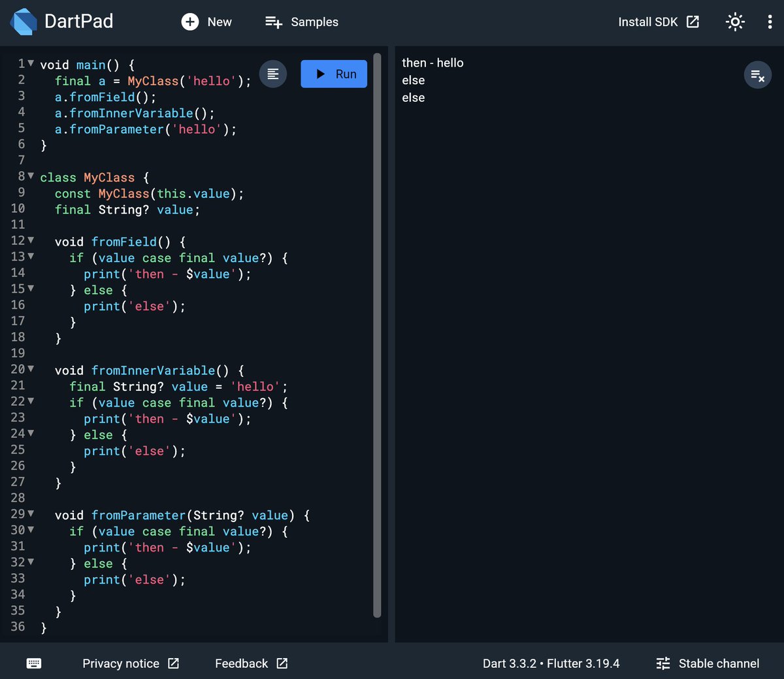The image size is (784, 679).
Task: Click Feedback external link icon
Action: click(x=282, y=663)
